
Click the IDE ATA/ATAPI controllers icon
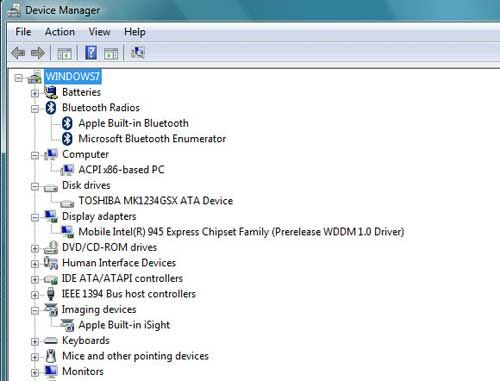click(x=51, y=279)
